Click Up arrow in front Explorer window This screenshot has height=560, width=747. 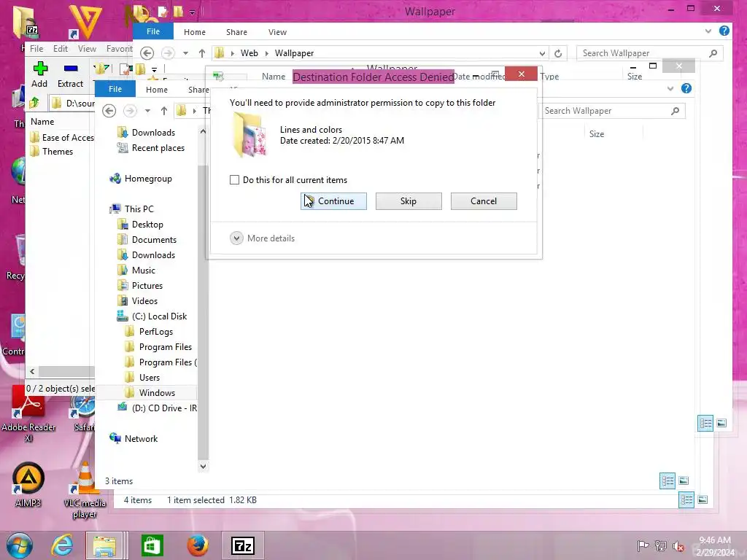[164, 111]
